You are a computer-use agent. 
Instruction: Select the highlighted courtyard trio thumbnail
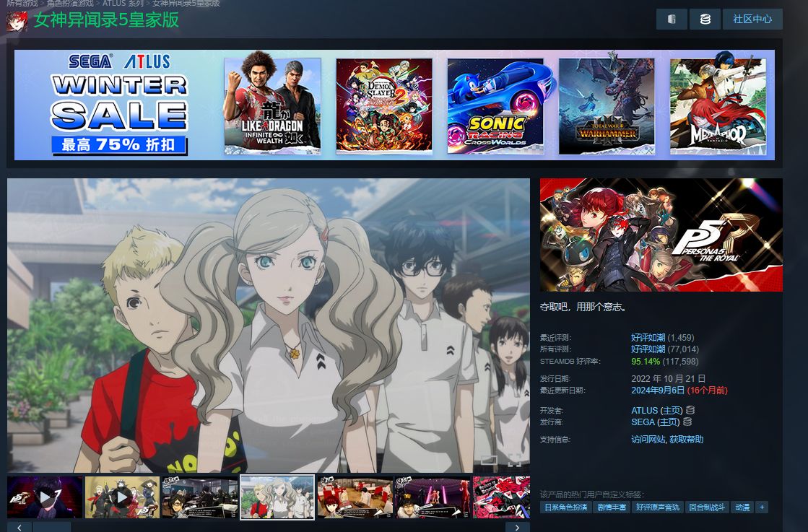277,497
